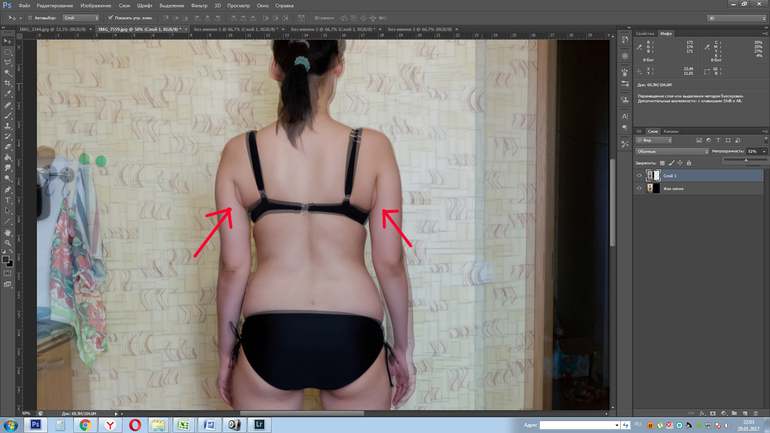Uncheck Показать упр. элем. checkbox
This screenshot has height=433, width=770.
pyautogui.click(x=108, y=18)
